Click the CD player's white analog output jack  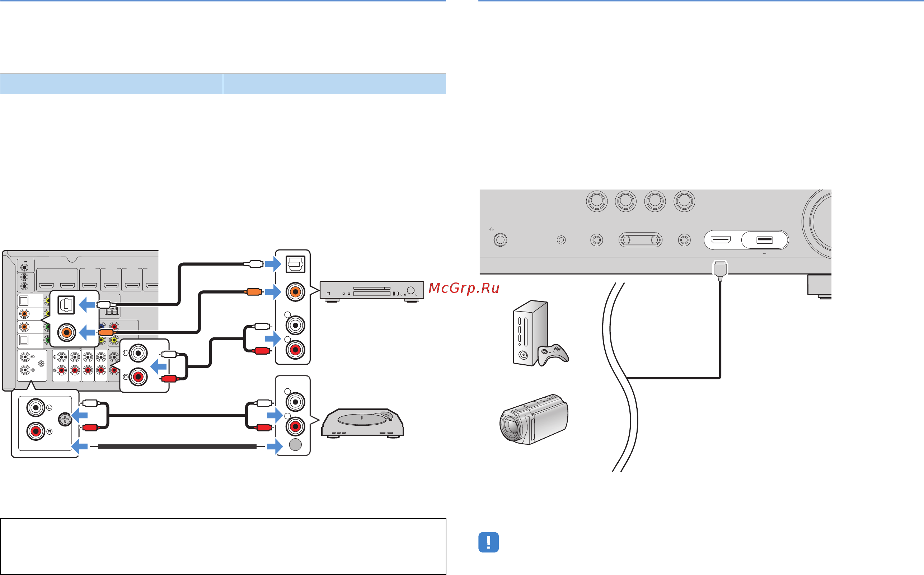coord(295,325)
